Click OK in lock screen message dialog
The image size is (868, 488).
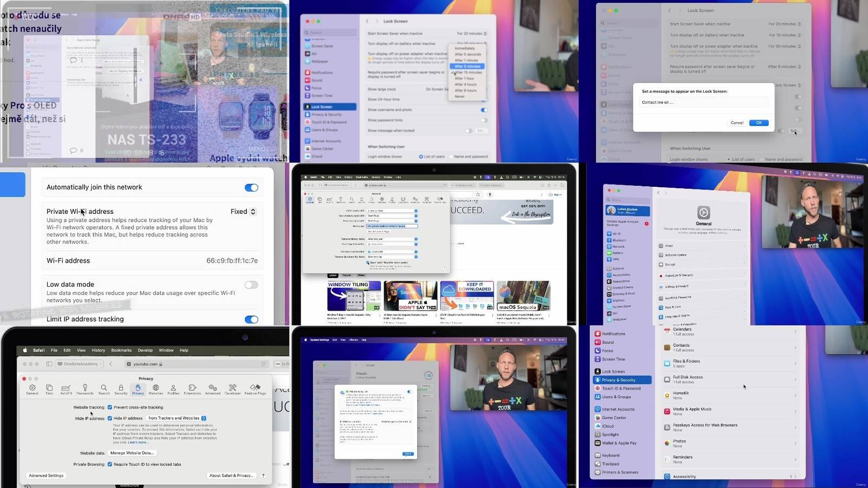758,123
